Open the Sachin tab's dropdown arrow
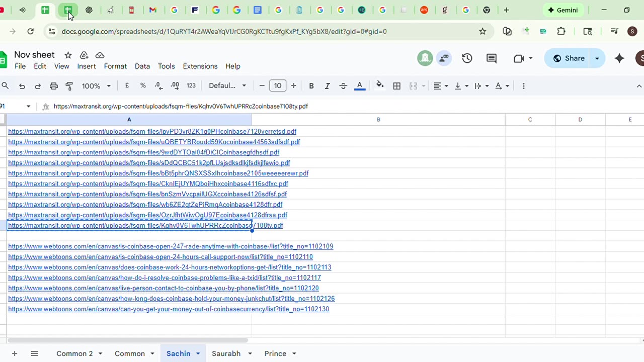This screenshot has height=362, width=644. pyautogui.click(x=198, y=353)
